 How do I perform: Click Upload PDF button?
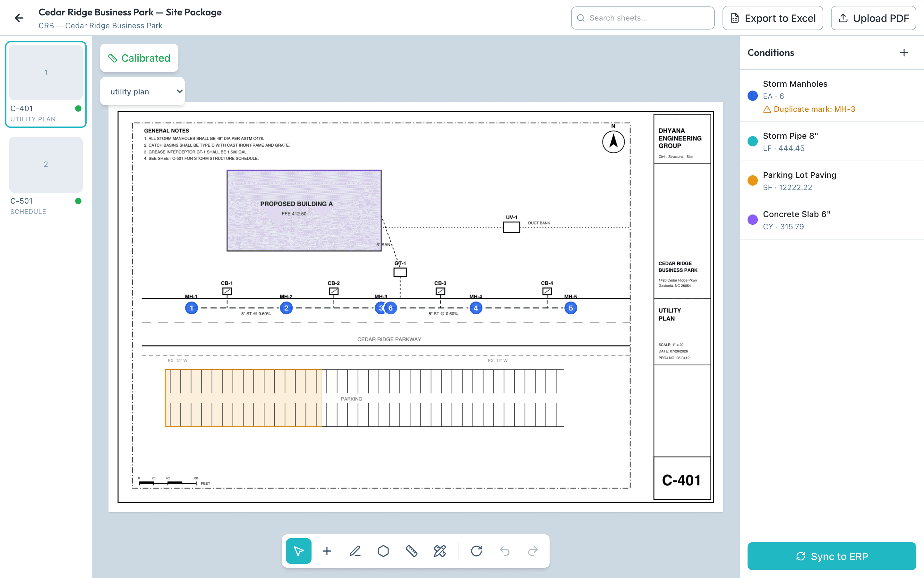[874, 18]
